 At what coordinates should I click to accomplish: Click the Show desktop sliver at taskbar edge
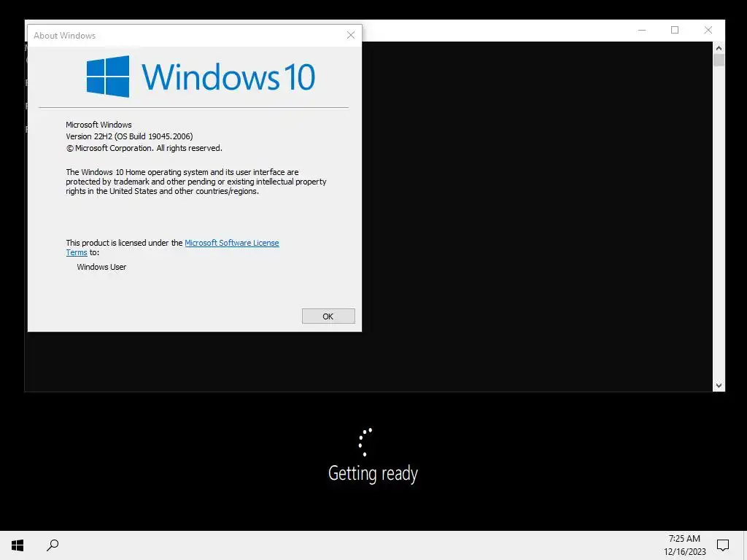pos(745,545)
